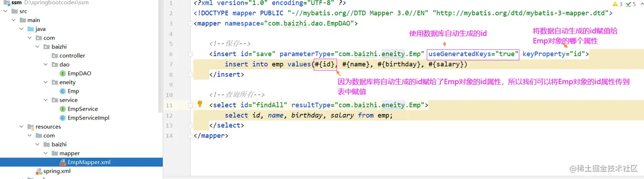Click the yellow warning triangle indicator
The height and width of the screenshot is (179, 644).
(x=615, y=4)
